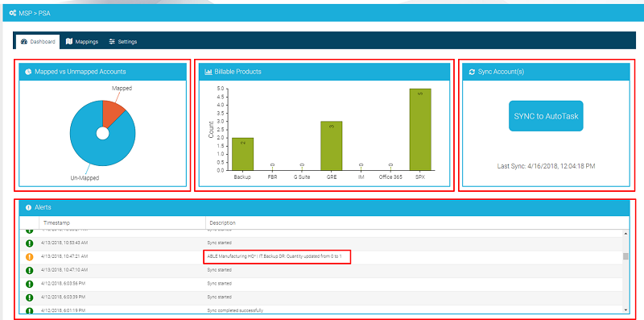The width and height of the screenshot is (644, 320).
Task: Click bar chart icon in Billable Products header
Action: coord(208,72)
